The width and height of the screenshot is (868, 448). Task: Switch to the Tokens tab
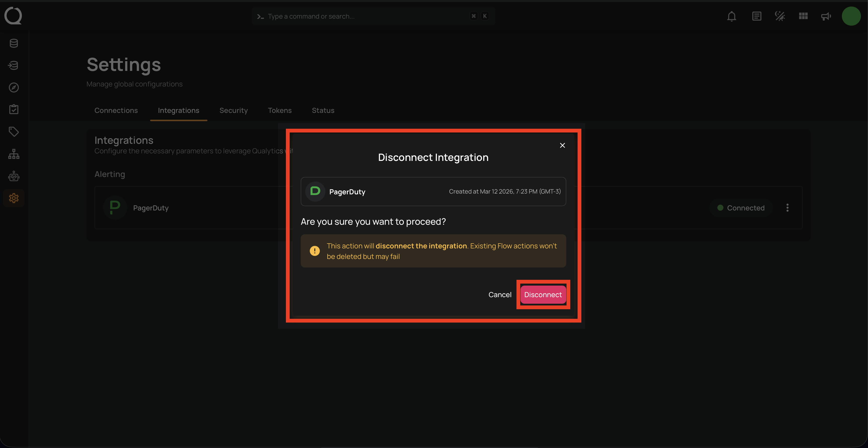pos(280,110)
